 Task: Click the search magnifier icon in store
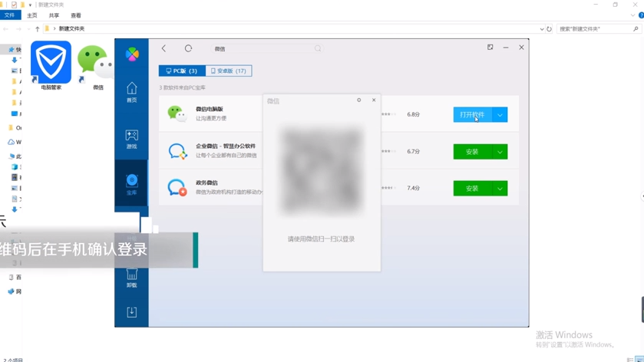[x=318, y=48]
